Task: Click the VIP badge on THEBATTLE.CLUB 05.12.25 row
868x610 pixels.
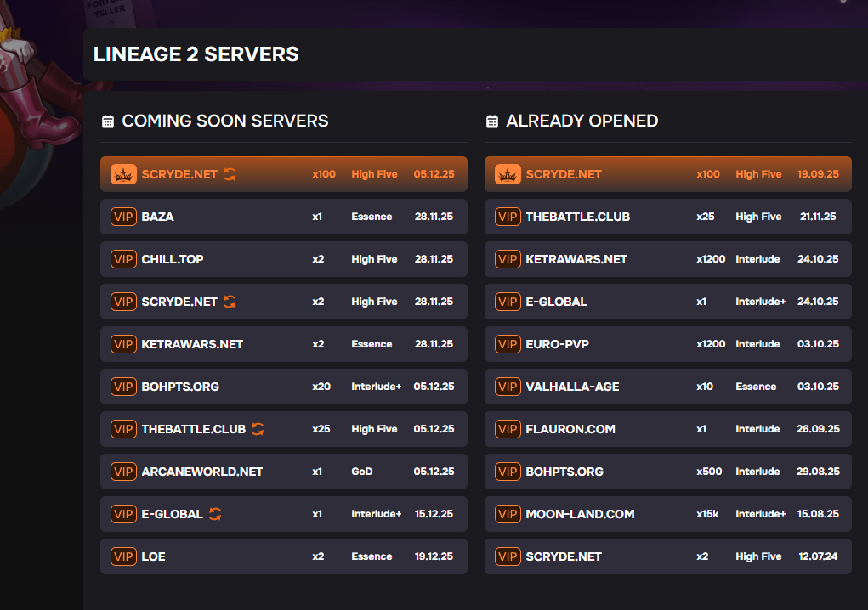Action: 123,429
